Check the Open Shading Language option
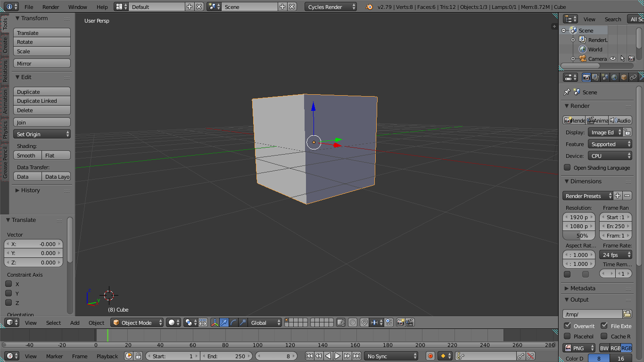Viewport: 644px width, 362px height. pos(566,167)
